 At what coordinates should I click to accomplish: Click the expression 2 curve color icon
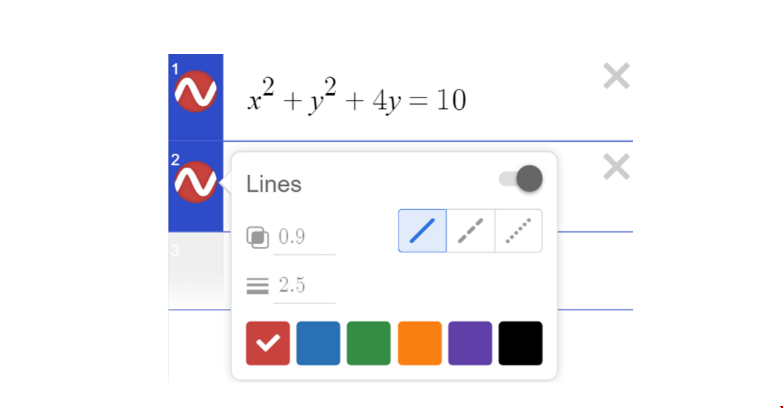pyautogui.click(x=195, y=181)
